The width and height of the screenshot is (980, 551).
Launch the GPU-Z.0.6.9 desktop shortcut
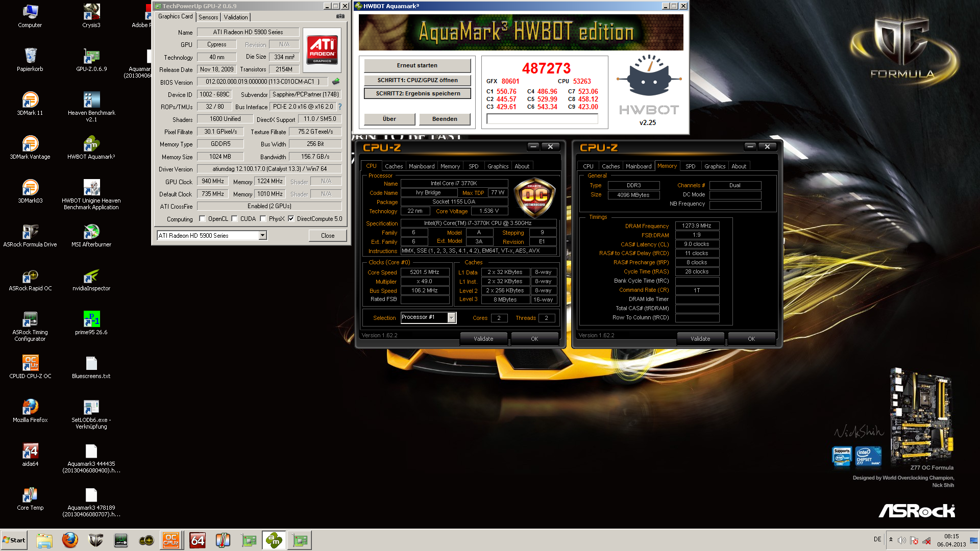pyautogui.click(x=91, y=59)
